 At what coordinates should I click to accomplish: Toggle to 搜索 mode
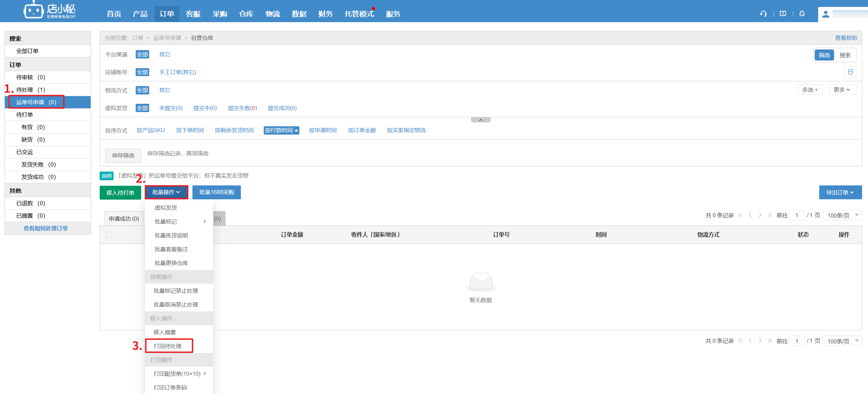pos(845,55)
